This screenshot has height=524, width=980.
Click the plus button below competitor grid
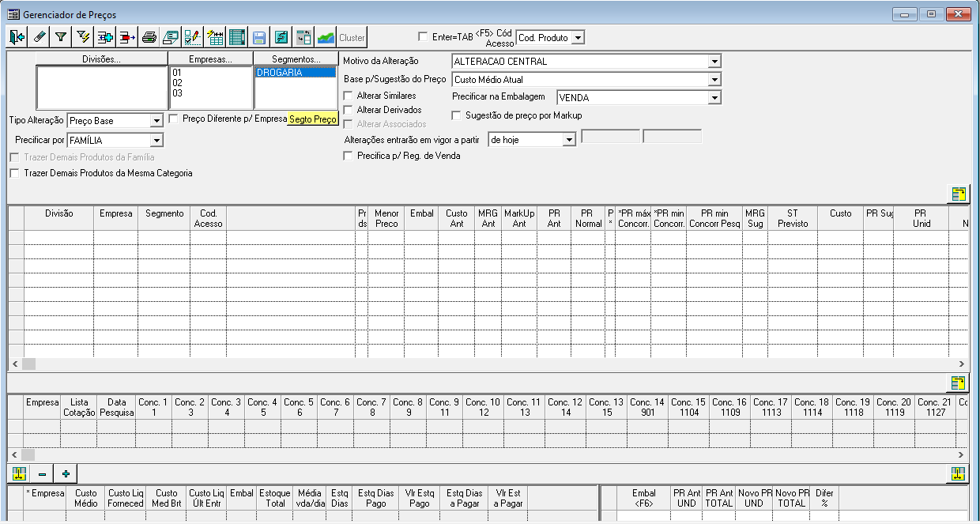point(66,473)
